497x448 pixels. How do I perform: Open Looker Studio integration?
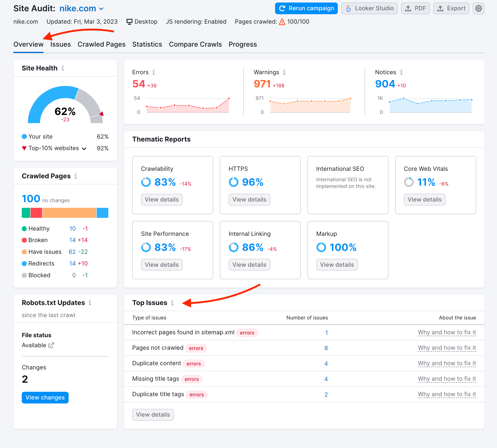pos(369,8)
